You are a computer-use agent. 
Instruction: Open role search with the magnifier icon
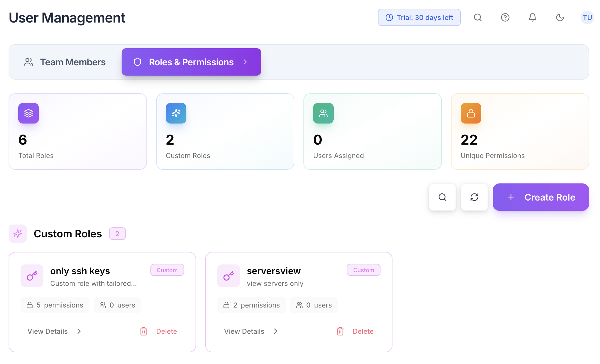(x=442, y=197)
